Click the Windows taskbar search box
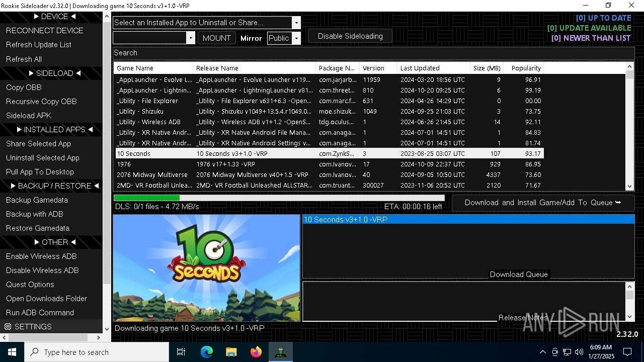This screenshot has height=362, width=644. 97,352
